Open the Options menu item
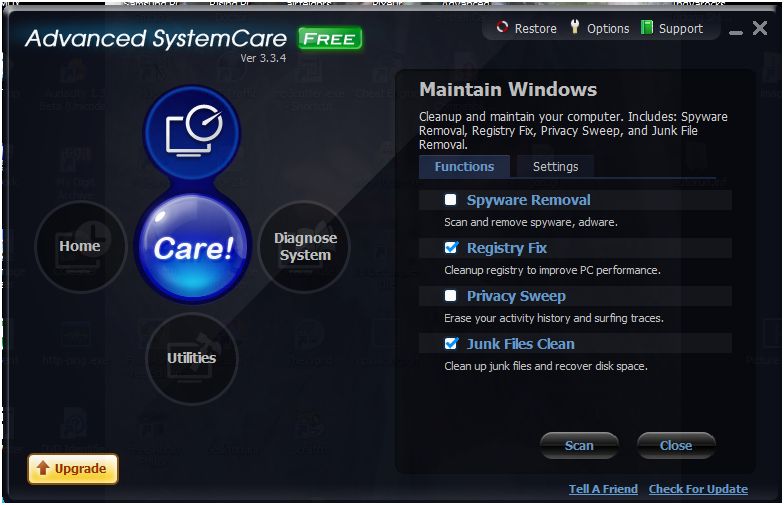 [608, 28]
